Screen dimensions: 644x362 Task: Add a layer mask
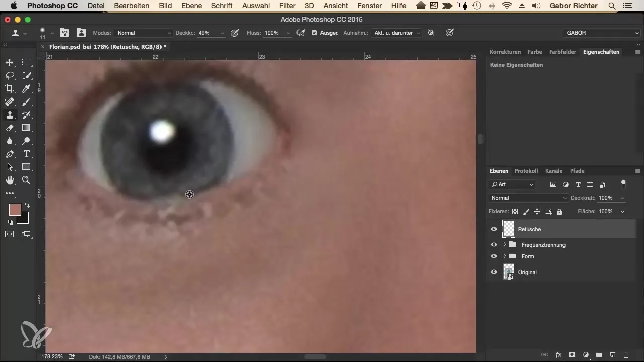[x=572, y=355]
